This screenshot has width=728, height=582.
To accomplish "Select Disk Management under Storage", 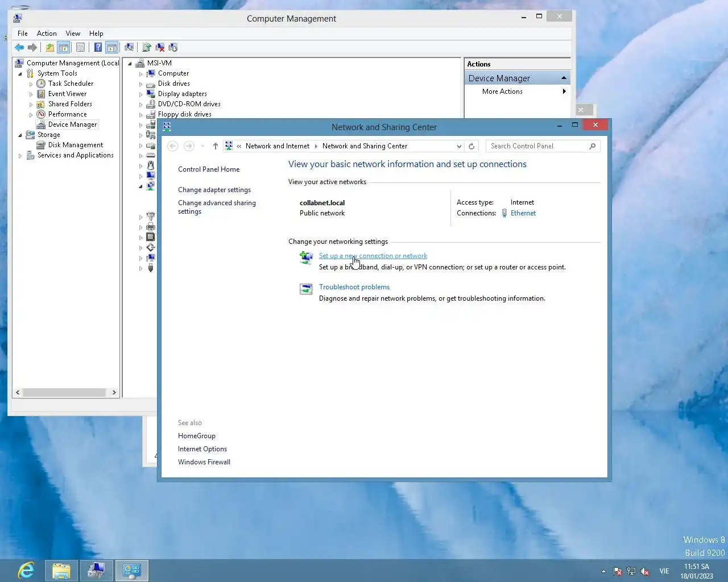I will pyautogui.click(x=76, y=145).
